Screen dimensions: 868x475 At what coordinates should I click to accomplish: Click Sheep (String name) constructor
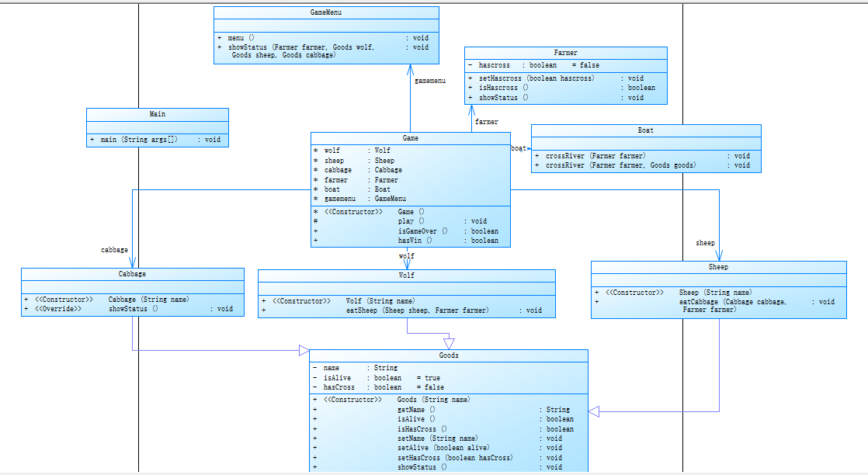(x=673, y=293)
